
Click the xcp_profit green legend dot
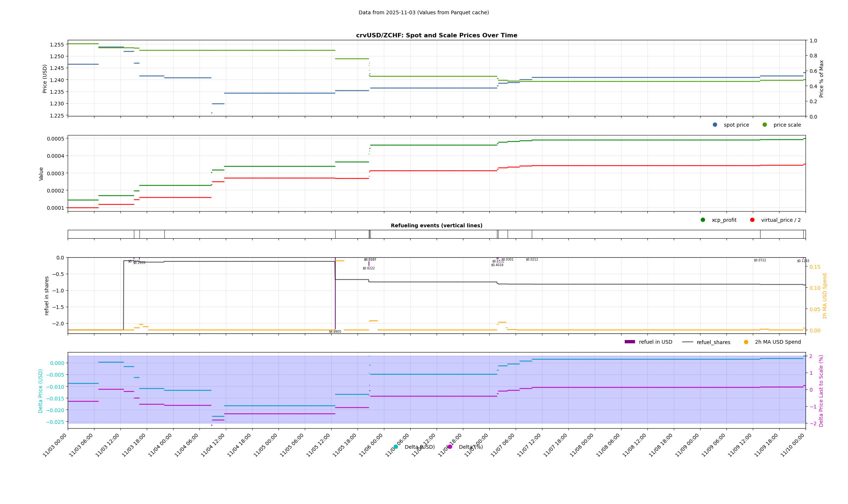pos(703,220)
